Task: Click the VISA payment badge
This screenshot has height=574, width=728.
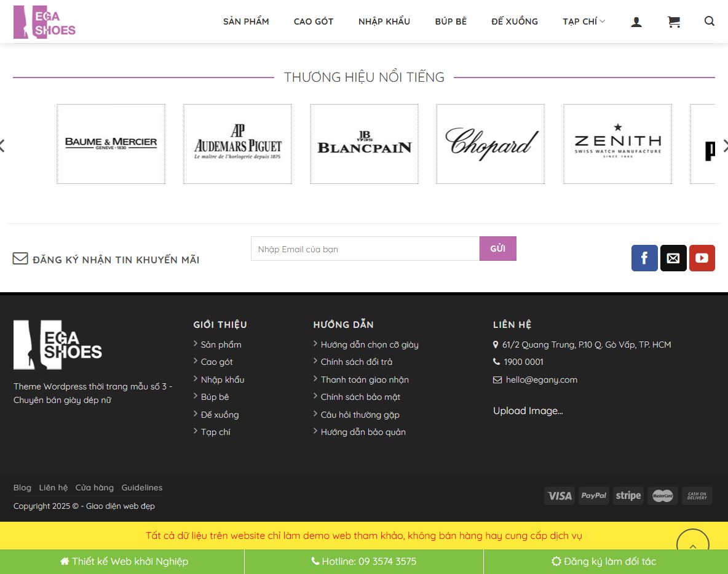Action: 560,496
